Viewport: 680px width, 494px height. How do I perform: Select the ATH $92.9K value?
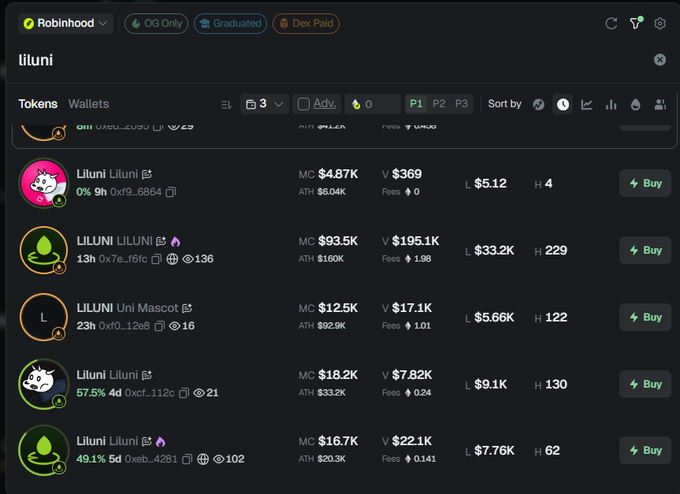click(x=331, y=326)
